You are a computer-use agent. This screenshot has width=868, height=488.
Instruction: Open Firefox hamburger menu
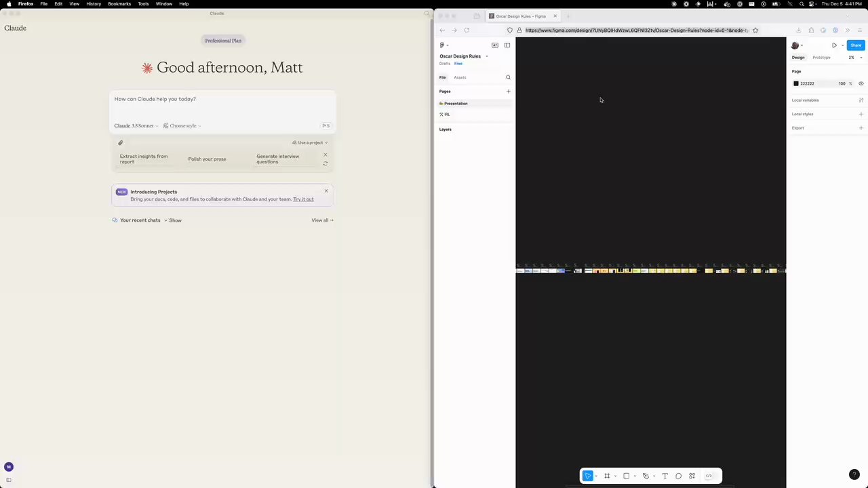coord(860,30)
